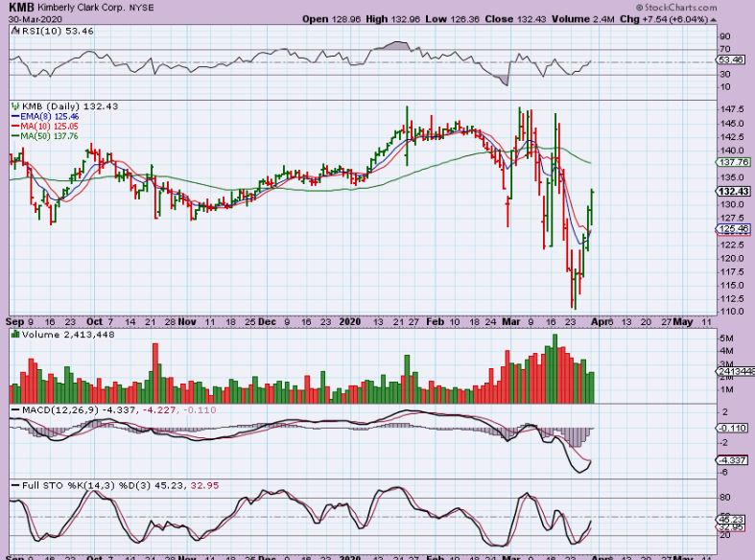The height and width of the screenshot is (560, 755).
Task: Click the 30-Mar-2020 date text
Action: pyautogui.click(x=35, y=19)
